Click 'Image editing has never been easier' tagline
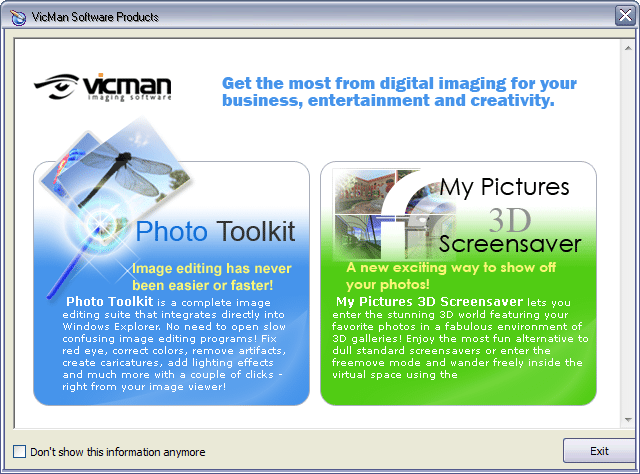The width and height of the screenshot is (640, 474). 211,276
